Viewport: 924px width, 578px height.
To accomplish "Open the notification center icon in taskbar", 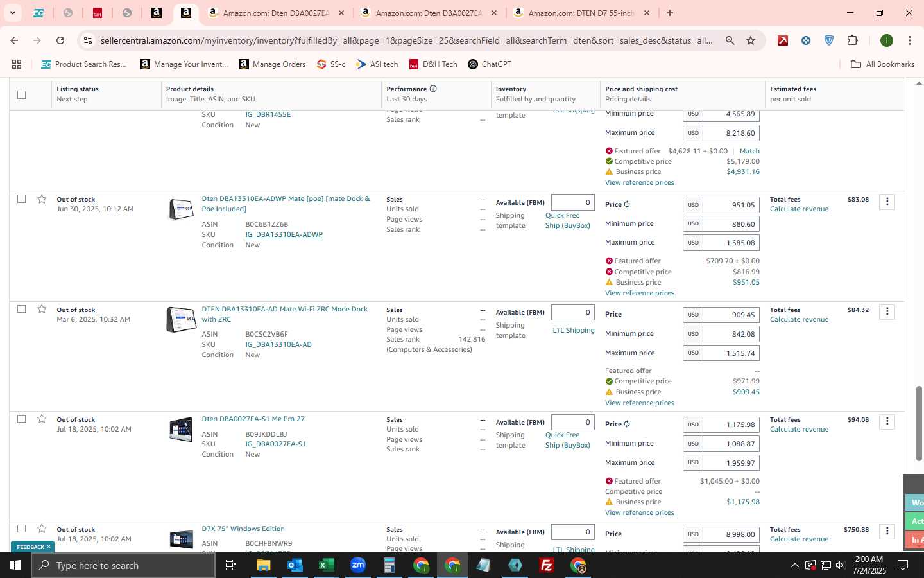I will click(x=902, y=565).
